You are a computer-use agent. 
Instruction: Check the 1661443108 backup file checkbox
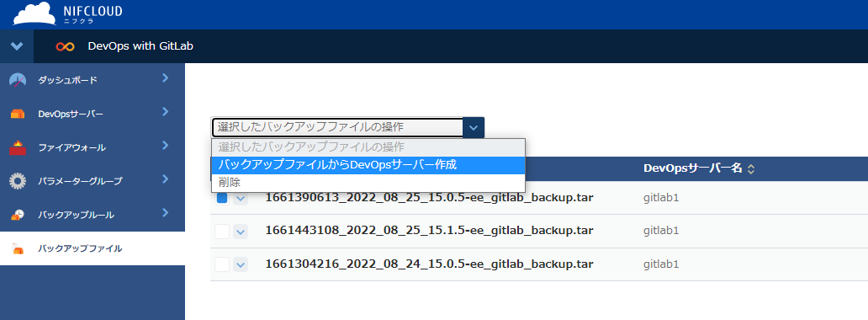pos(222,232)
